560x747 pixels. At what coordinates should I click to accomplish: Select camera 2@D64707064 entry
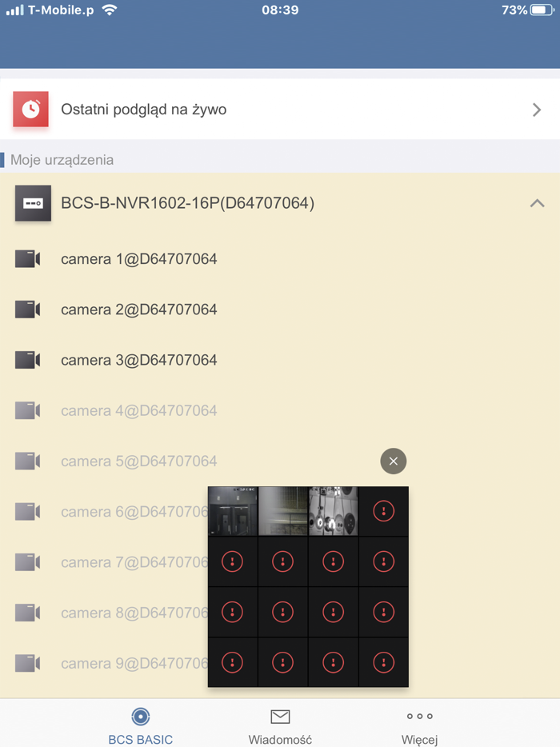pos(138,310)
